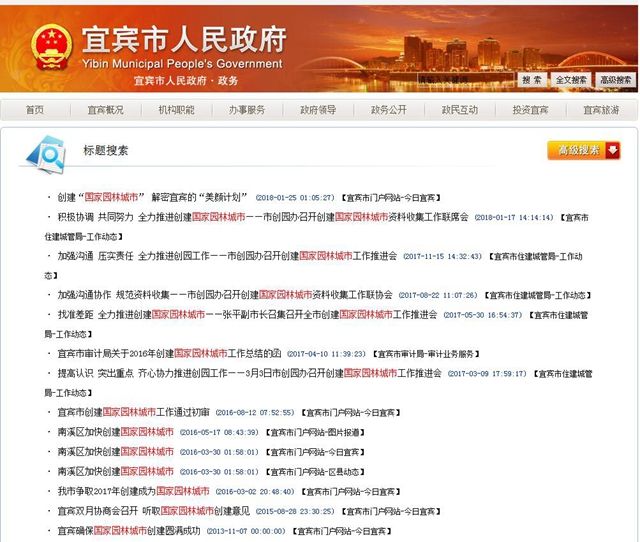The width and height of the screenshot is (640, 542).
Task: Open result 找准差距 全力推进创建国家园林城市
Action: click(247, 315)
